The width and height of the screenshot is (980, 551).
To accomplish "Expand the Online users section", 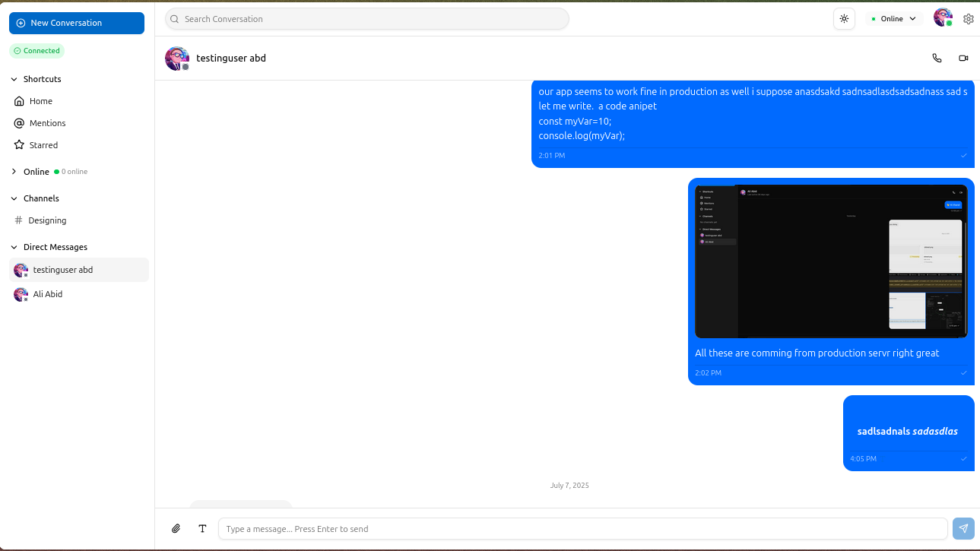I will point(14,172).
